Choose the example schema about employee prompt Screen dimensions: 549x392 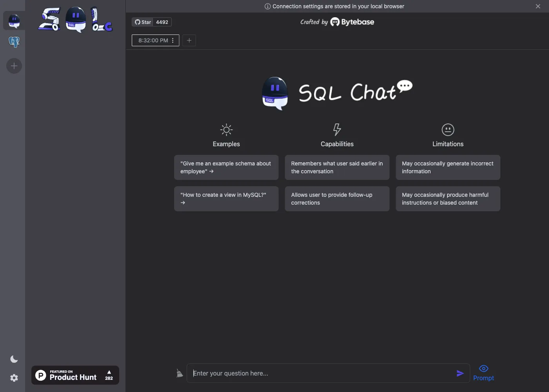coord(226,167)
